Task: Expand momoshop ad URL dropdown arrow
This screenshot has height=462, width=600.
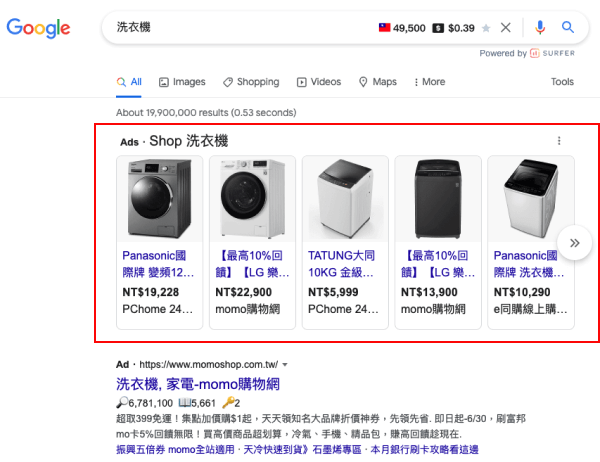Action: click(x=285, y=366)
